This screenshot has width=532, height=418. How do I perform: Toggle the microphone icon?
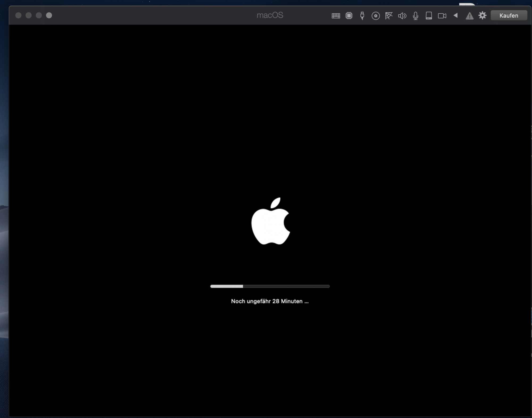point(415,16)
